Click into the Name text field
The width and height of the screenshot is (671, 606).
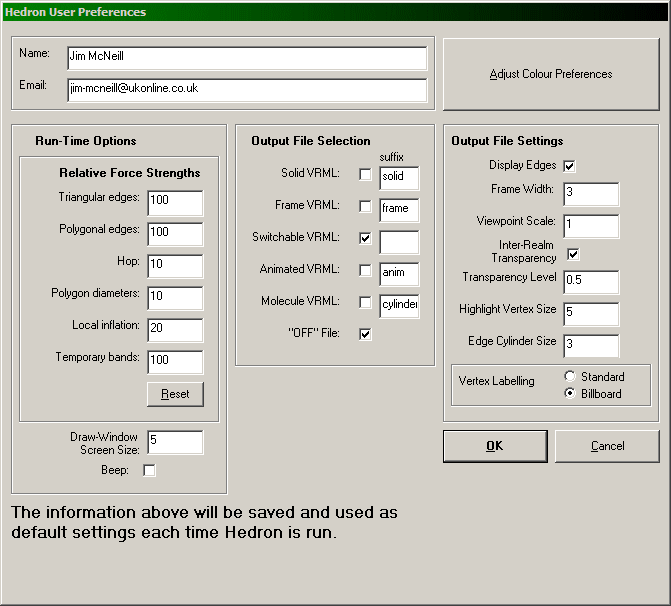click(247, 58)
